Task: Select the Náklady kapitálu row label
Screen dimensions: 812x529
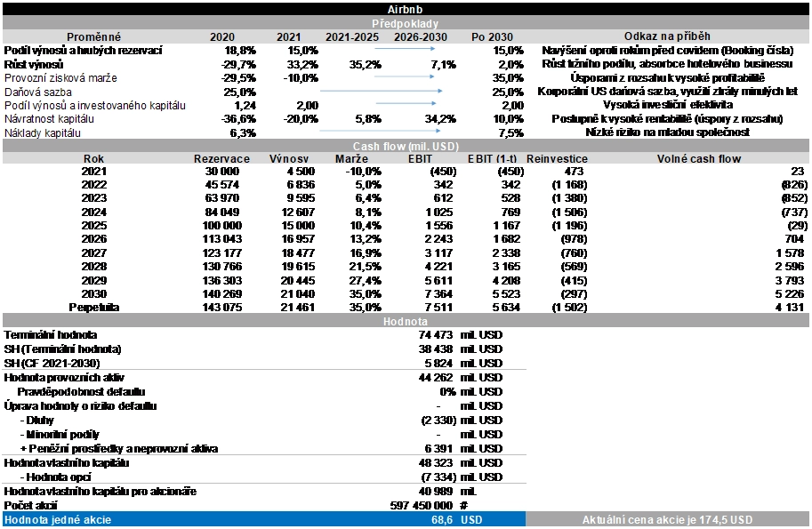Action: tap(43, 133)
